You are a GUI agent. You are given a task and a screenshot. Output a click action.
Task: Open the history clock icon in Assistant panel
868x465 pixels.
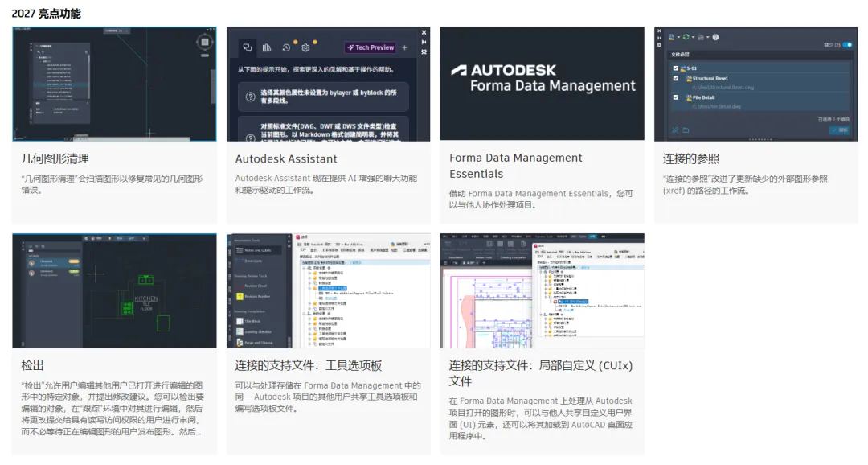[x=286, y=47]
